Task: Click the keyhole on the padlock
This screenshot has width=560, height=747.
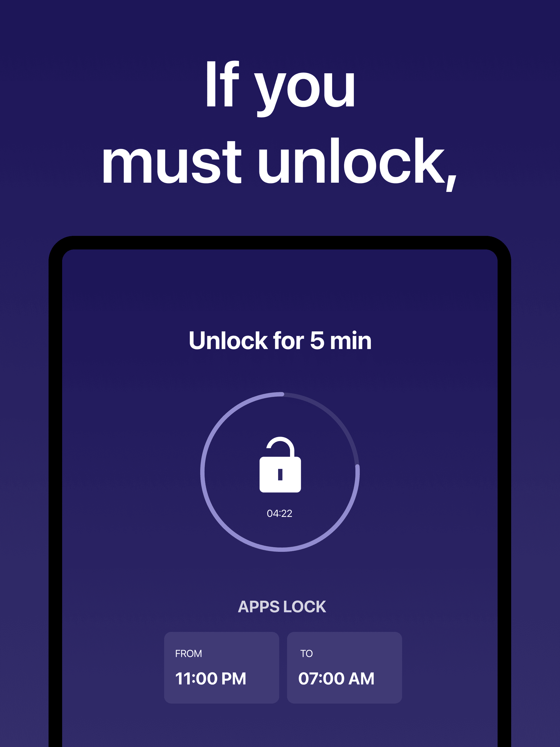Action: pyautogui.click(x=280, y=474)
